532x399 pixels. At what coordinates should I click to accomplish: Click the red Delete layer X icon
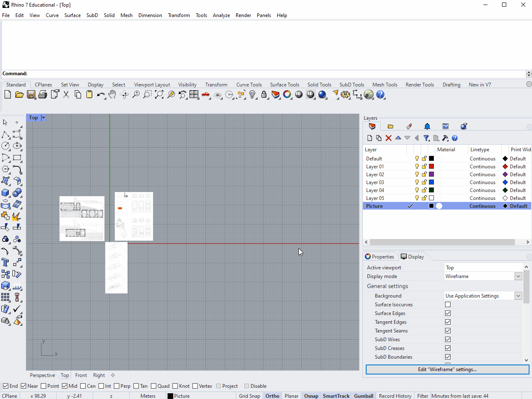389,138
